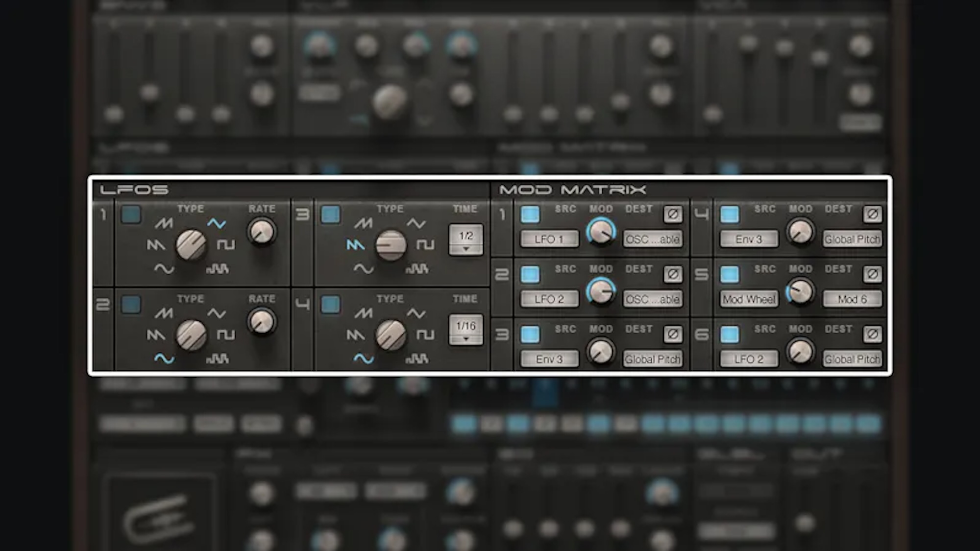Select ramp-down saw waveform for LFO 2
This screenshot has width=980, height=551.
tap(156, 335)
